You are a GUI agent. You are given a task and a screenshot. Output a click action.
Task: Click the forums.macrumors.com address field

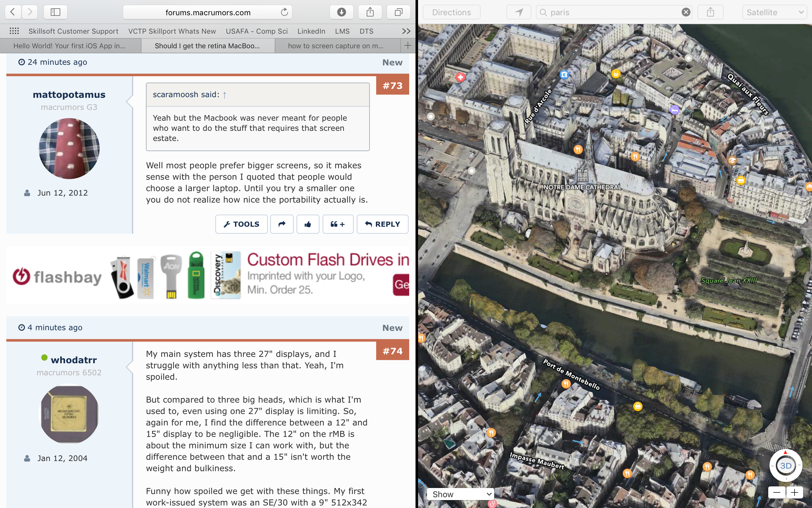(x=207, y=12)
